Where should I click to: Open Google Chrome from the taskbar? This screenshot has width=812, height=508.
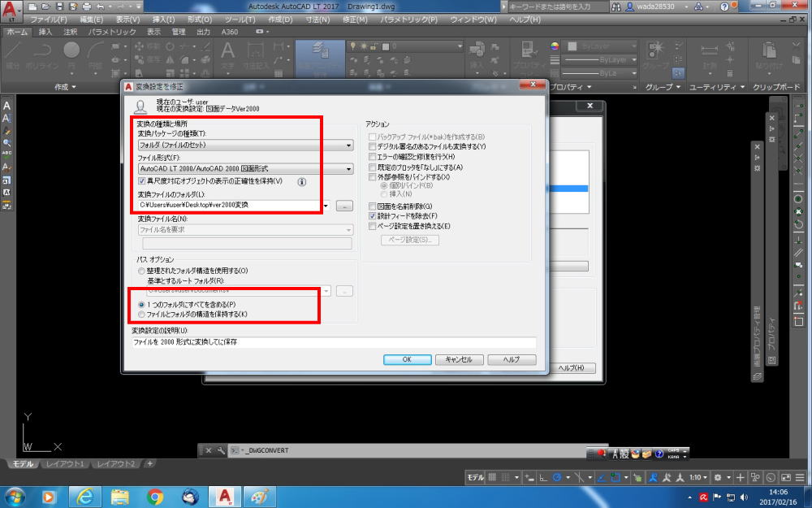click(x=154, y=497)
